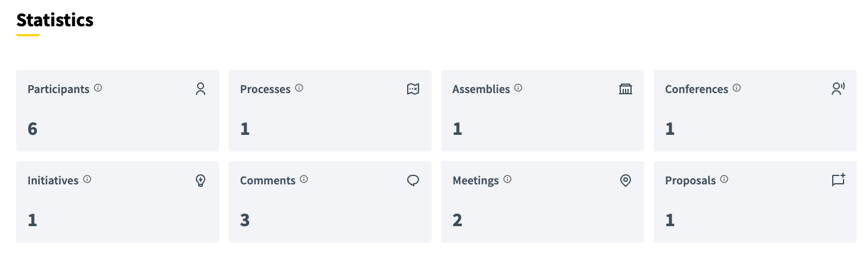This screenshot has width=868, height=253.
Task: Click the Proposals chat-plus icon
Action: pos(838,180)
